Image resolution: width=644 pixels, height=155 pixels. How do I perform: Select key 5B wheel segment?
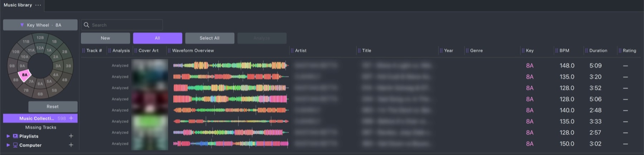[54, 90]
